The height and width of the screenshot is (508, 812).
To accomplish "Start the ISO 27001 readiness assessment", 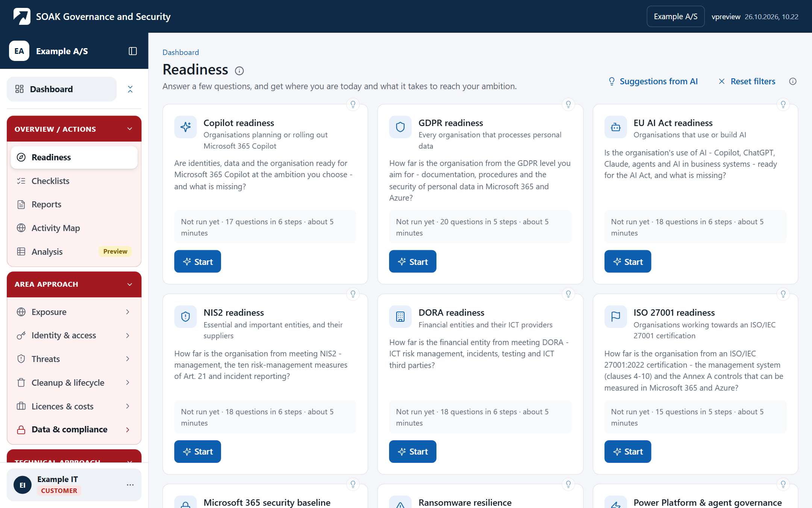I will click(x=627, y=452).
